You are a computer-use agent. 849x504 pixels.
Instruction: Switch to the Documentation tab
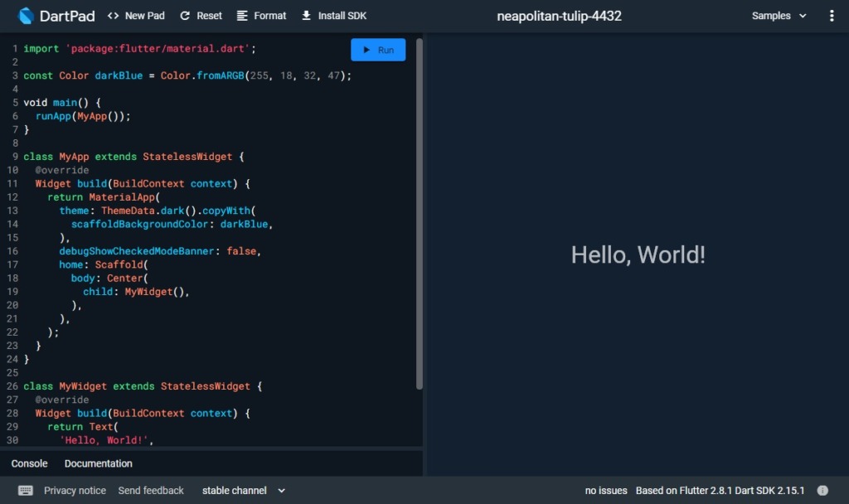[98, 463]
